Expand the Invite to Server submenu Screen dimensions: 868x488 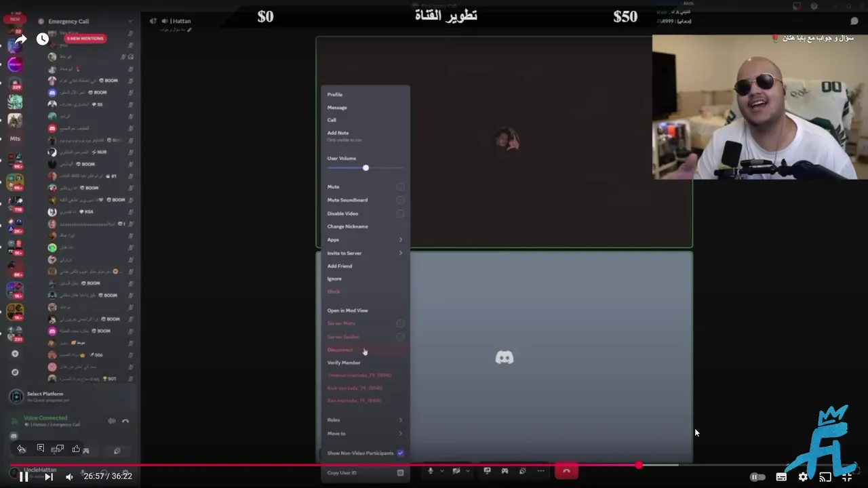365,253
